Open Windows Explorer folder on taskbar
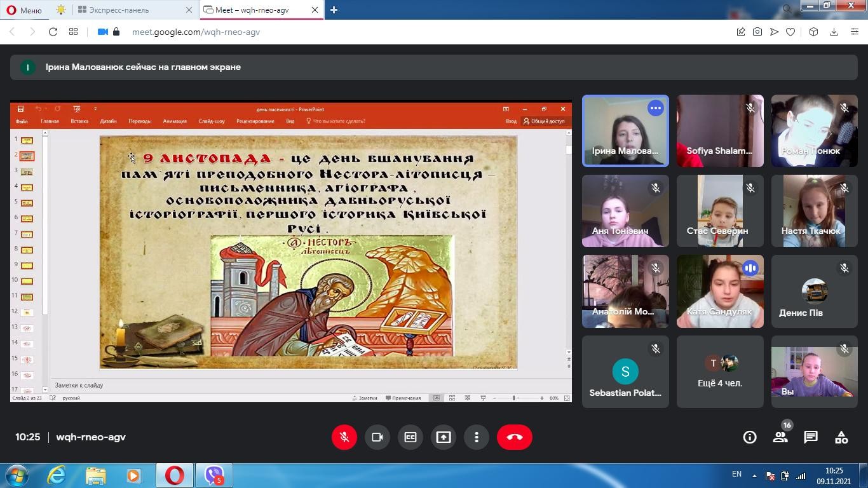Image resolution: width=868 pixels, height=488 pixels. pyautogui.click(x=96, y=475)
